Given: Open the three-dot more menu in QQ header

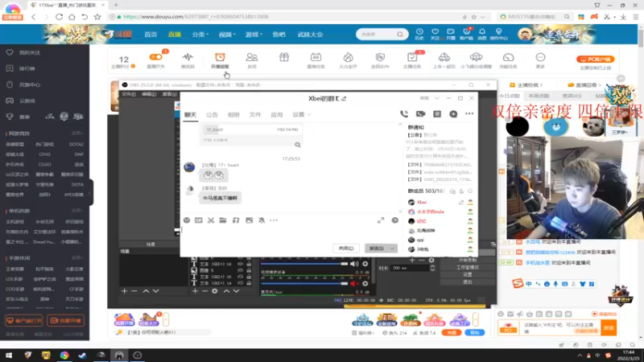Looking at the screenshot, I should (x=469, y=113).
